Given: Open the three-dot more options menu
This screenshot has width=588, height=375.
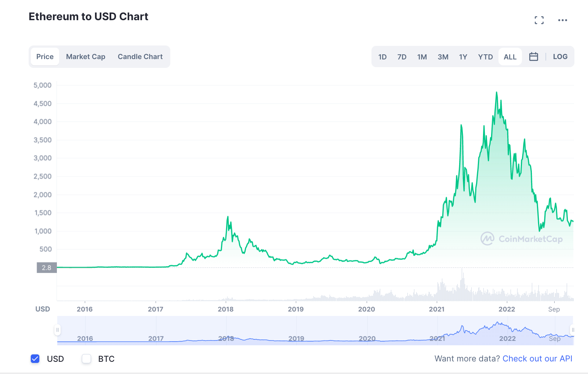Looking at the screenshot, I should click(x=562, y=20).
